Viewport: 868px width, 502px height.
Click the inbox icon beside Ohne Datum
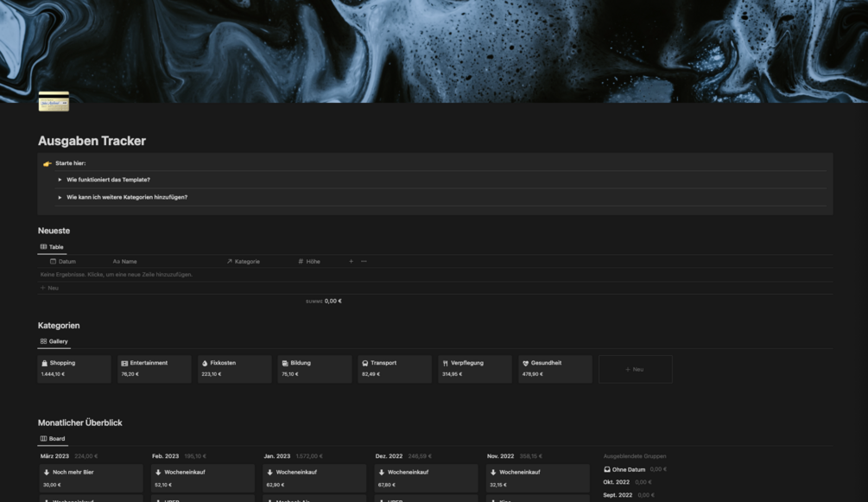606,469
